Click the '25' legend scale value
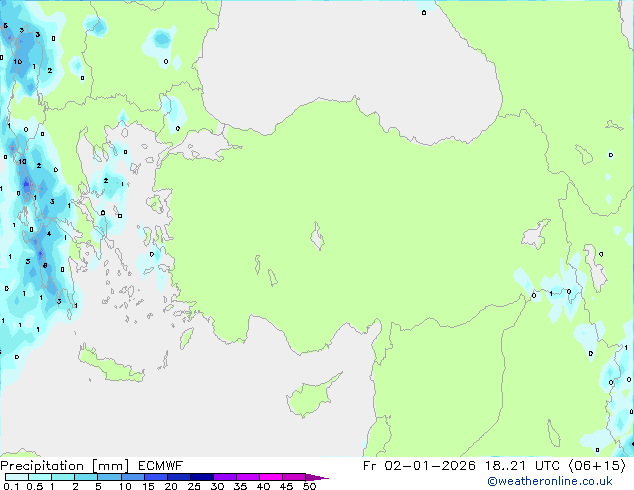The image size is (634, 490). tap(194, 486)
